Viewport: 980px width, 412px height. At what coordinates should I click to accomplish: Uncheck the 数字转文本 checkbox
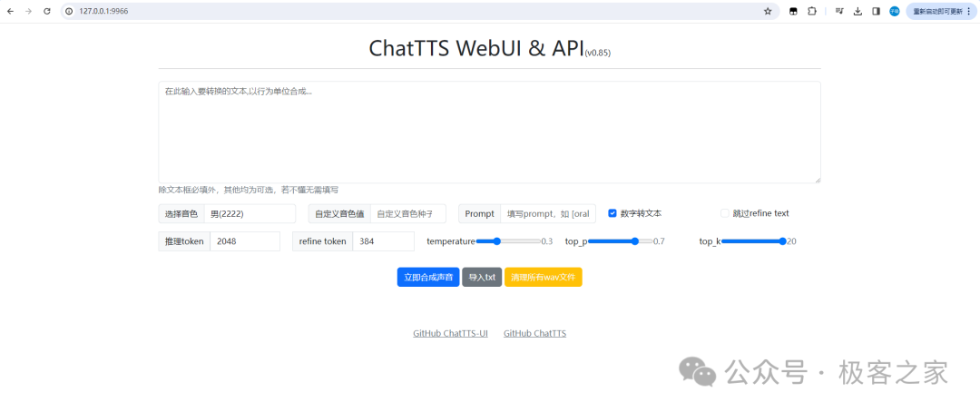coord(612,213)
